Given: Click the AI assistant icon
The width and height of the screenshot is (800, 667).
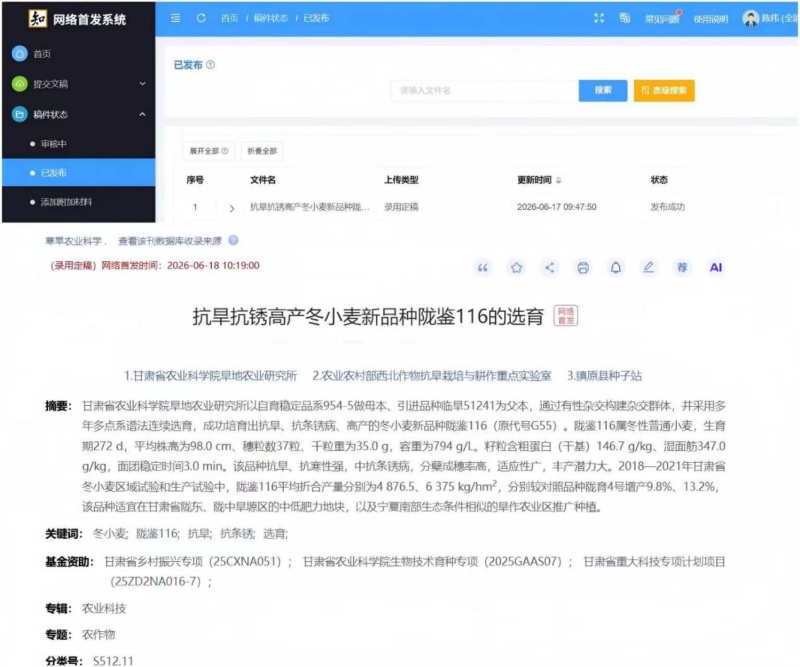Looking at the screenshot, I should [716, 267].
